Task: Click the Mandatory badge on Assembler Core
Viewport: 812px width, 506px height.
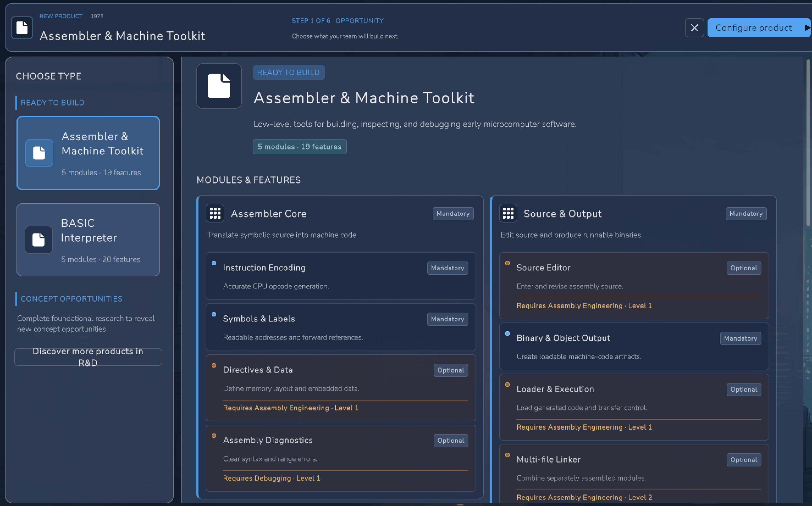Action: coord(453,213)
